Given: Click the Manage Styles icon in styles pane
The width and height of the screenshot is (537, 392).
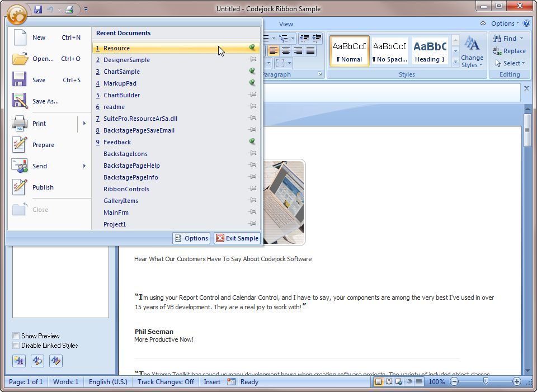Looking at the screenshot, I should point(56,361).
